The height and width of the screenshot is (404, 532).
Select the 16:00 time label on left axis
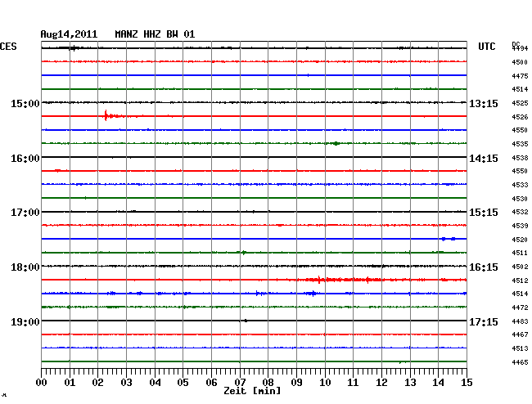point(25,159)
